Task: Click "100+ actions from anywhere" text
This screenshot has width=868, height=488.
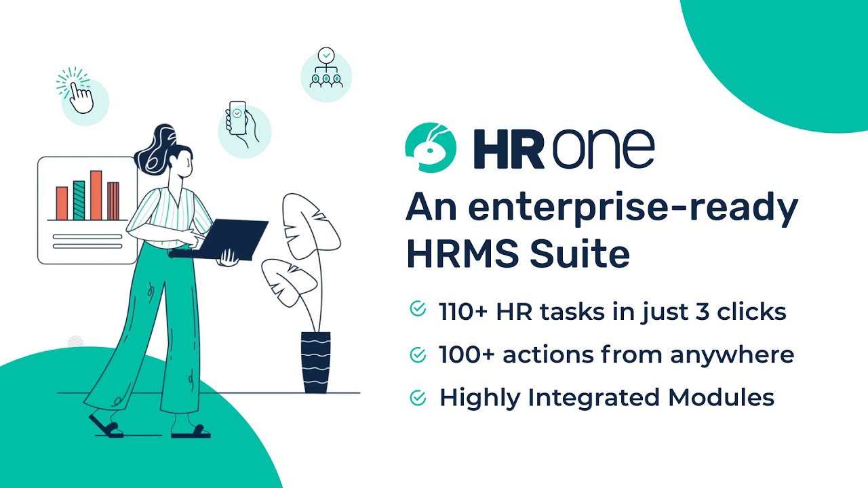Action: click(x=616, y=354)
